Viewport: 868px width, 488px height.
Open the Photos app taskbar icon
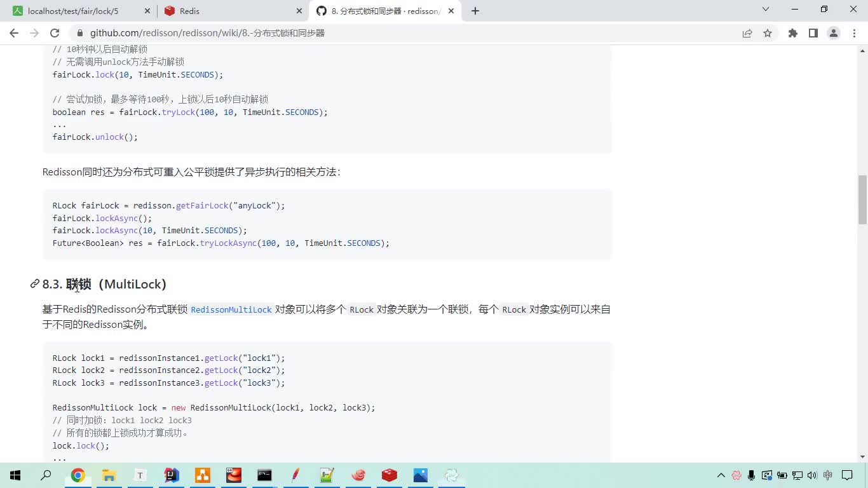click(x=420, y=475)
